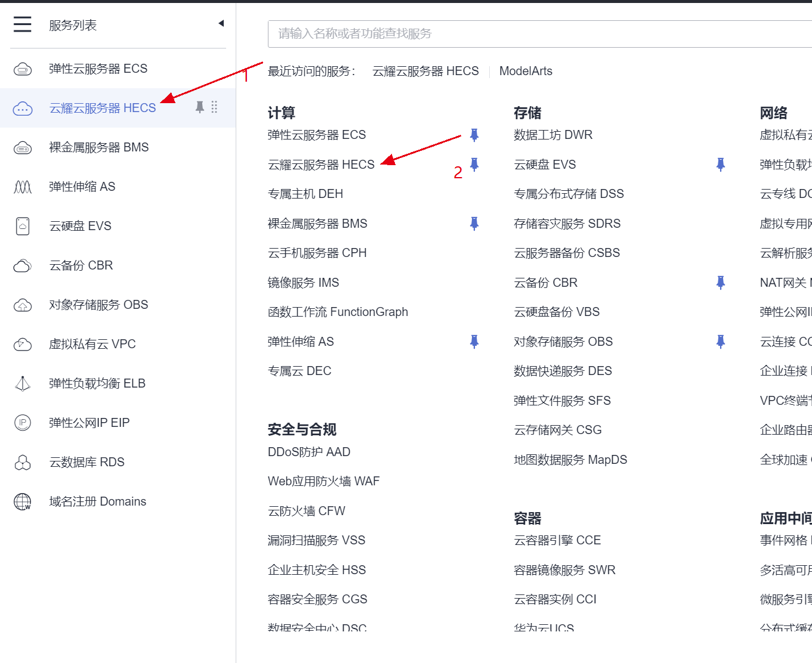
Task: Unpin HECS using sidebar pin icon
Action: tap(200, 107)
